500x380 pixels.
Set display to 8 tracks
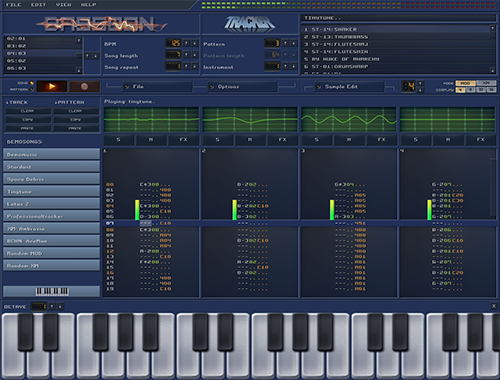click(471, 90)
